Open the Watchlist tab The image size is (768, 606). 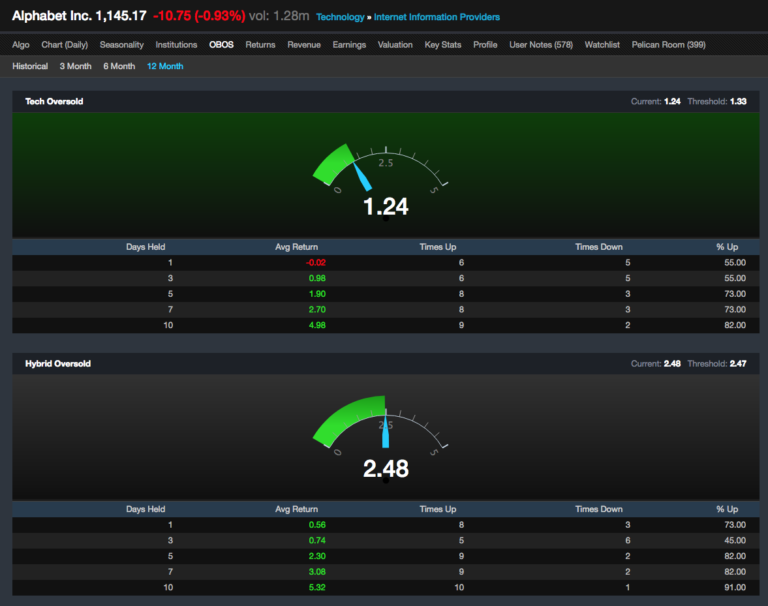[602, 45]
